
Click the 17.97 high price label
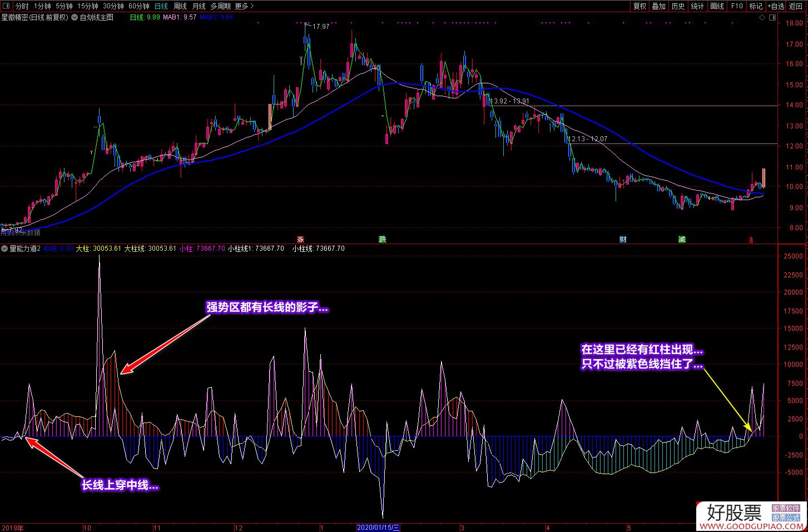coord(321,27)
